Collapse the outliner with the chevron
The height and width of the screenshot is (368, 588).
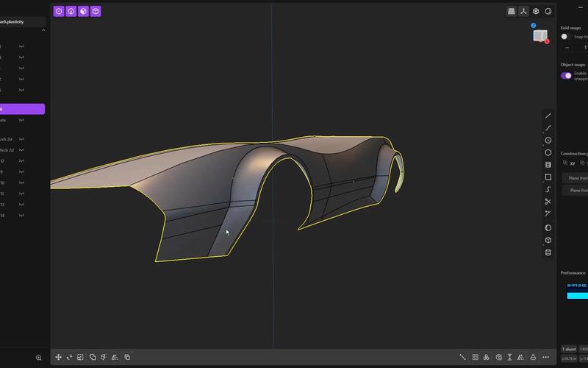tap(43, 30)
